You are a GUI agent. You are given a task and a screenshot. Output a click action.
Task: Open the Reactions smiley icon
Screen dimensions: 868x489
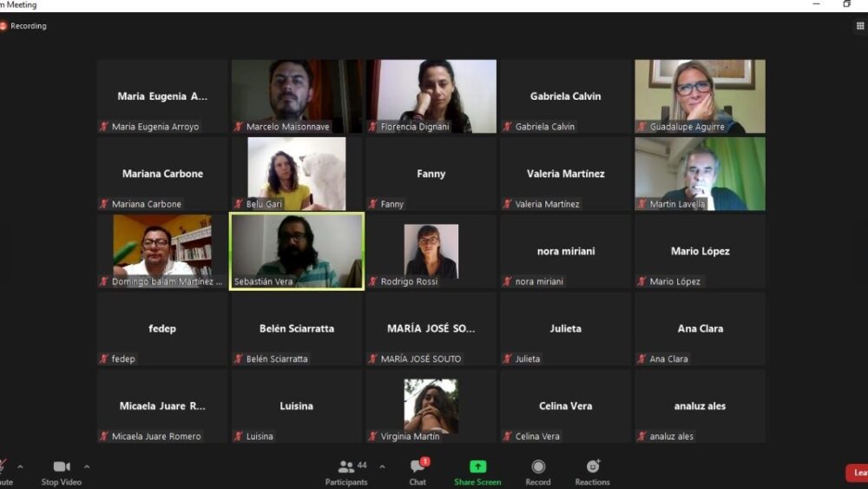click(593, 466)
